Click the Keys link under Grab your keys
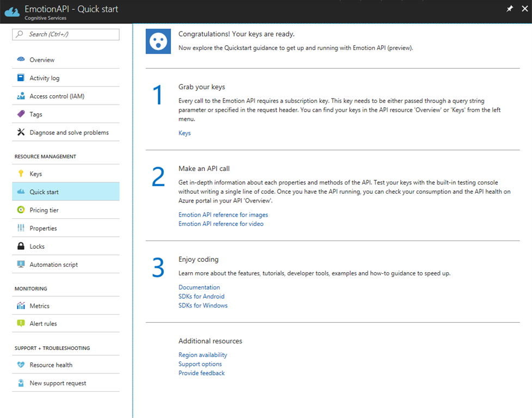 click(x=185, y=133)
